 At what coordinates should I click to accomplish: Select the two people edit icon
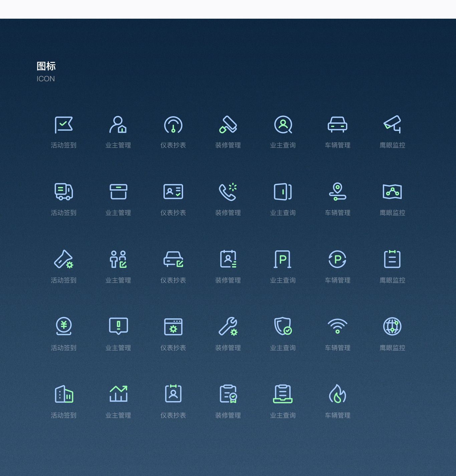118,259
